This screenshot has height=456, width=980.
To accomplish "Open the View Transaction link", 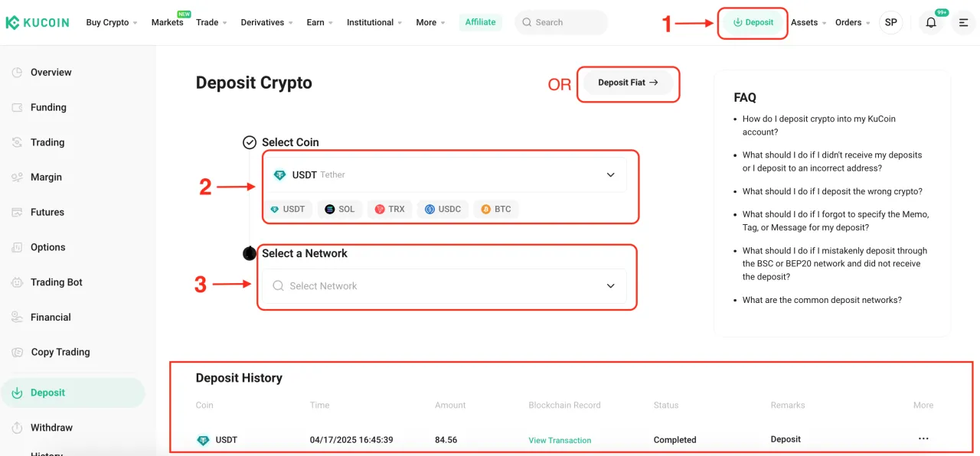I will [x=560, y=440].
